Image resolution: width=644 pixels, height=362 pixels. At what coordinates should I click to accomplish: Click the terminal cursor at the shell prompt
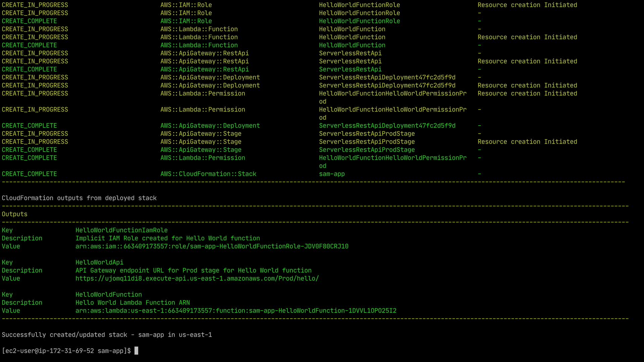tap(136, 351)
